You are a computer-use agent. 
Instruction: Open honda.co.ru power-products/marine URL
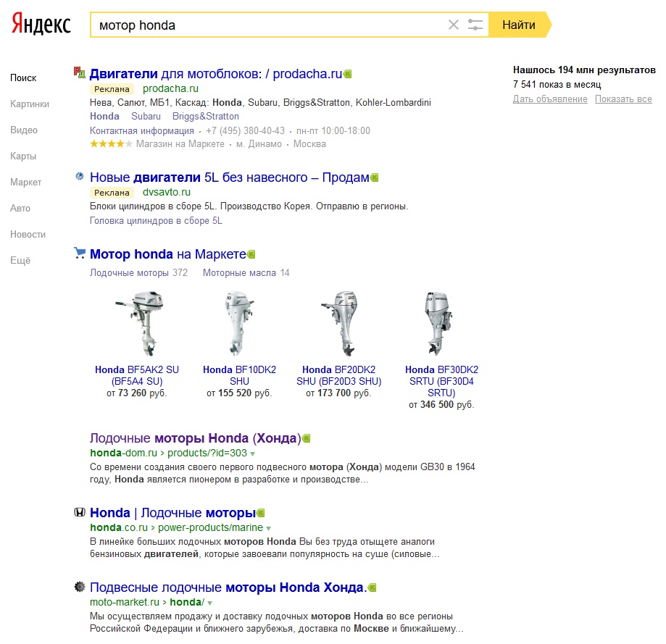click(176, 527)
